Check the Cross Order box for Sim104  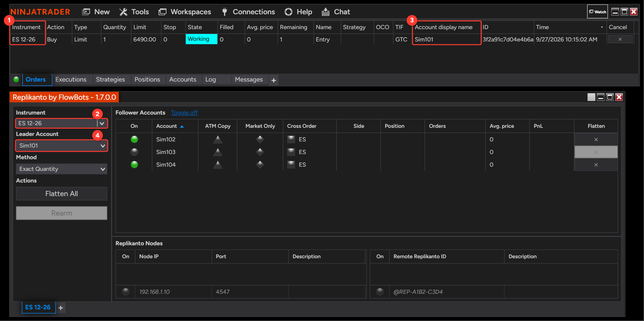291,164
